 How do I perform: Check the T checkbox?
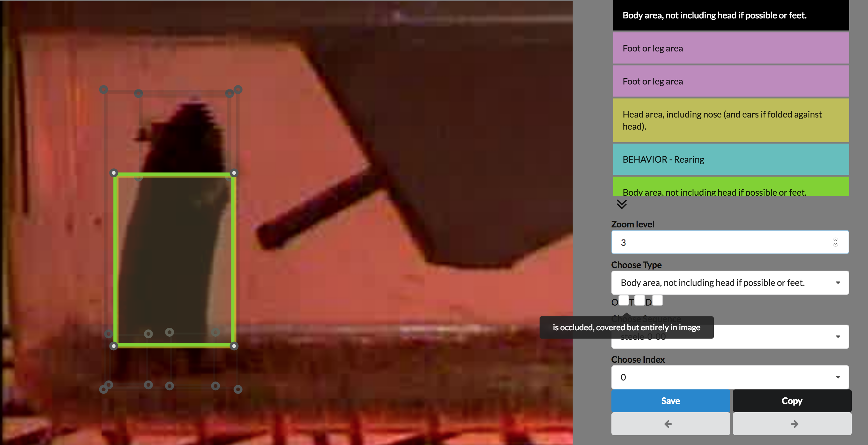pyautogui.click(x=639, y=300)
